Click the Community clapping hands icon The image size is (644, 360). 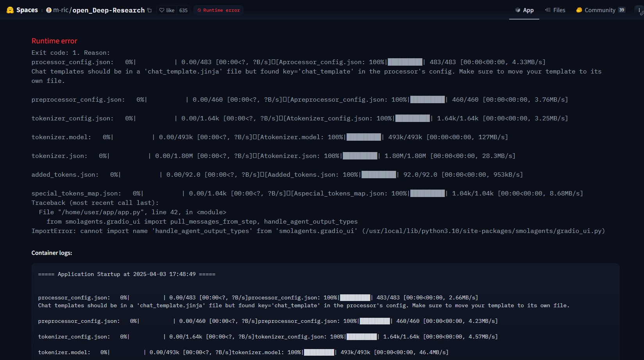tap(579, 10)
